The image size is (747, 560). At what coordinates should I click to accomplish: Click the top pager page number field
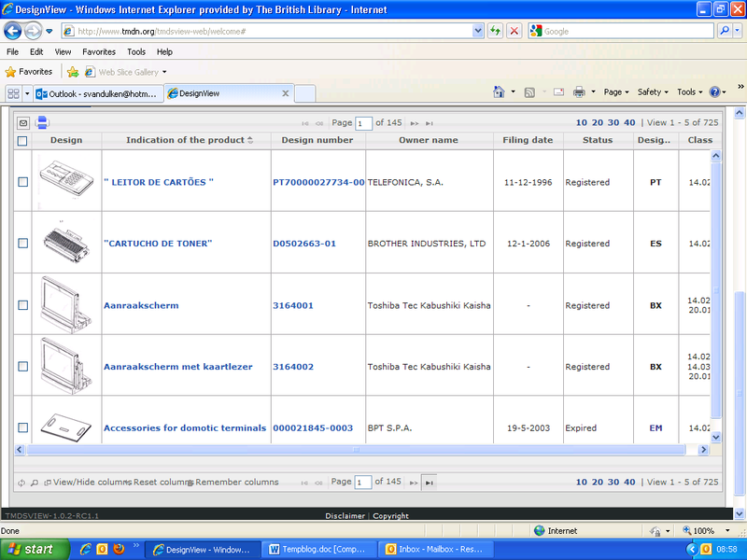(x=363, y=123)
